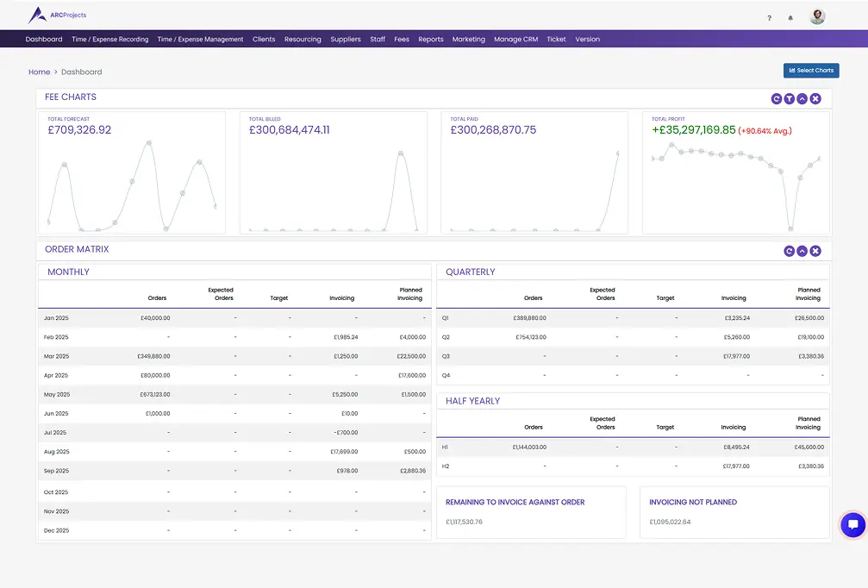Open the live chat bubble
This screenshot has width=868, height=588.
(x=852, y=524)
